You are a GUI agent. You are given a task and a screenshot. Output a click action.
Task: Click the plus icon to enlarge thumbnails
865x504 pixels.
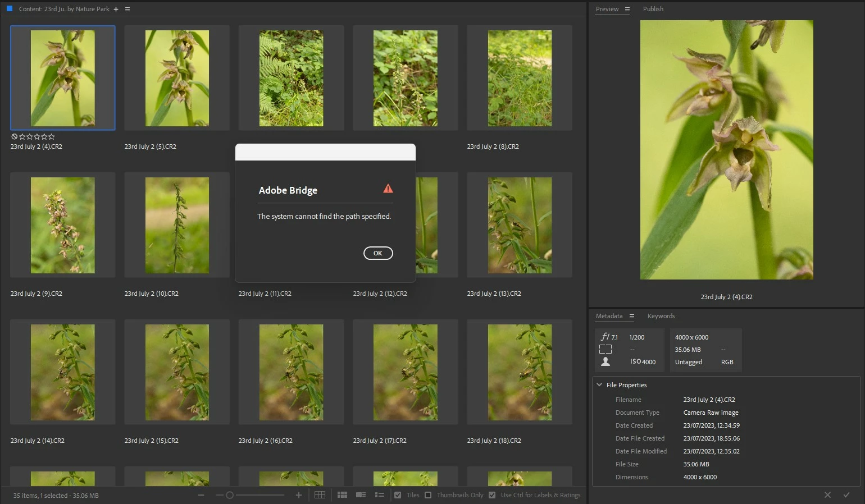(299, 495)
